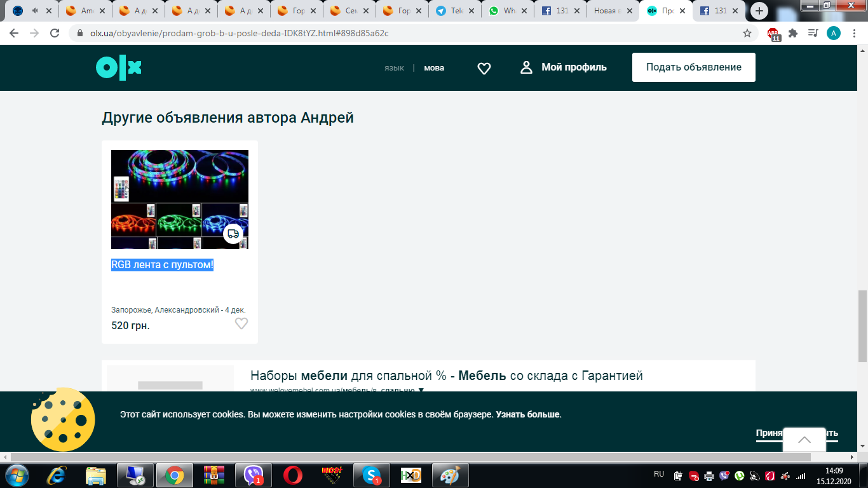Open favorites via header heart icon
This screenshot has width=868, height=488.
tap(484, 68)
